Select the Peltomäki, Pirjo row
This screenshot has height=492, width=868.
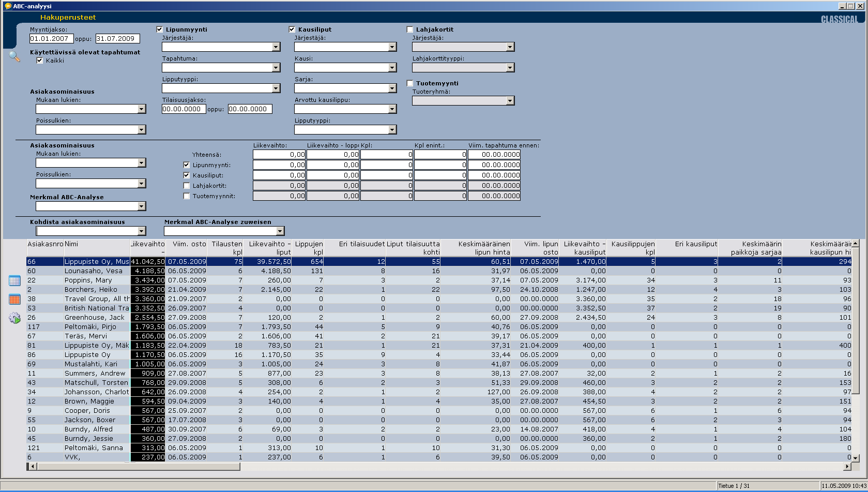[x=439, y=327]
